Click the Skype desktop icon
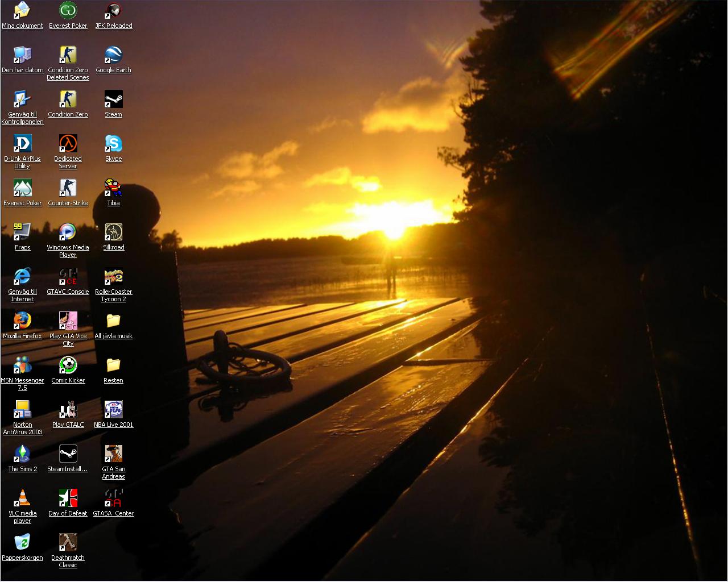Screen dimensions: 728x582 coord(113,144)
